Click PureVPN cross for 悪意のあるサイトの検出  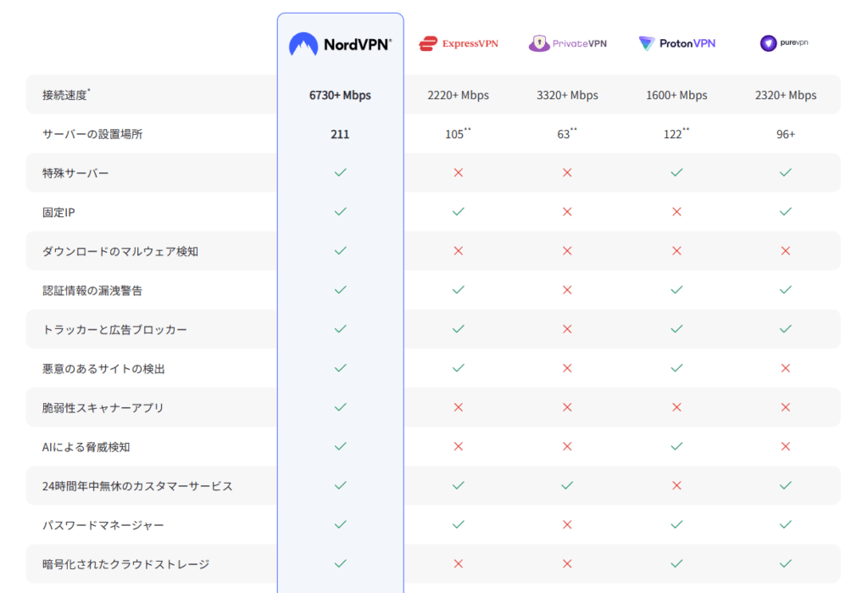[x=786, y=368]
